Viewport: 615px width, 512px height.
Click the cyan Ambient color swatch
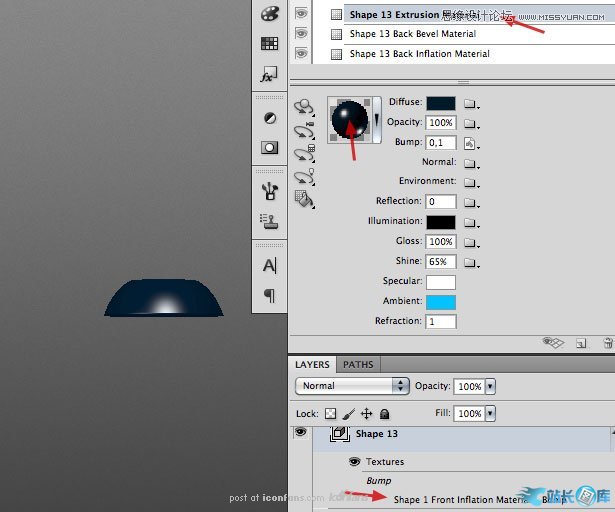click(x=440, y=301)
